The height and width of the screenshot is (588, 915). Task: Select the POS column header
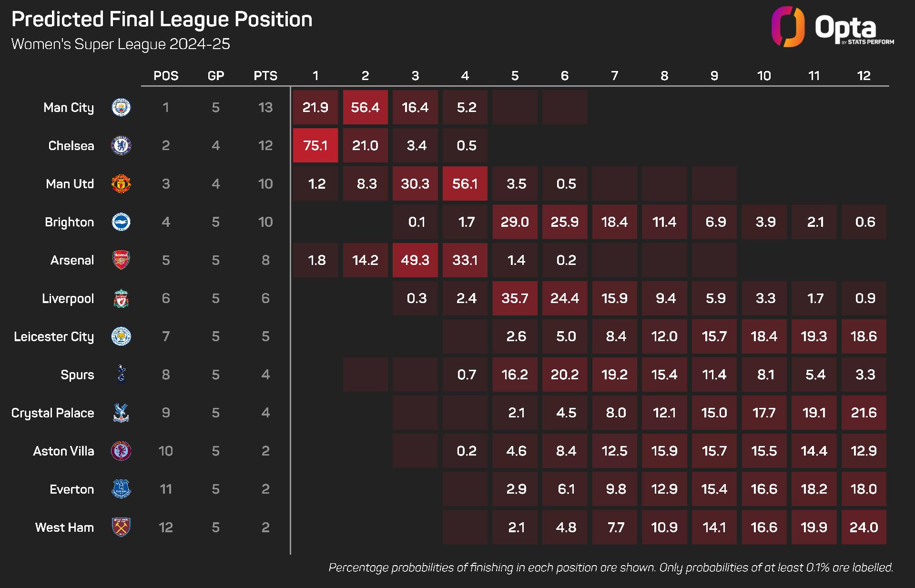166,76
